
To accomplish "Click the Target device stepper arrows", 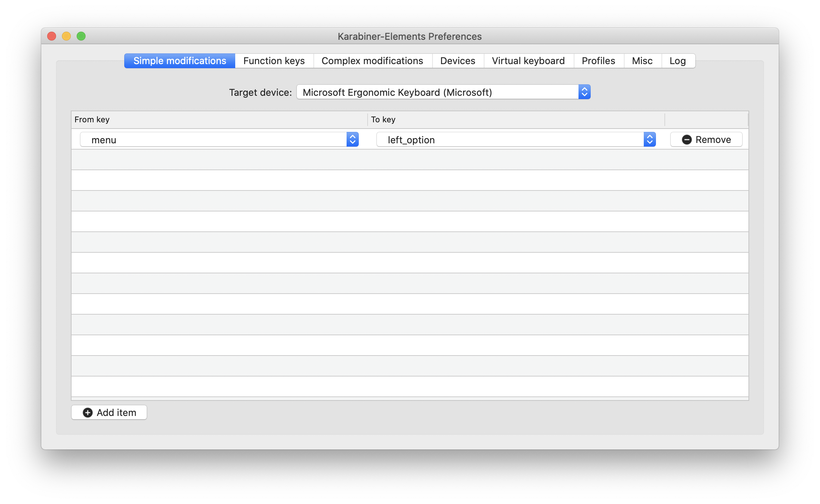I will [584, 92].
